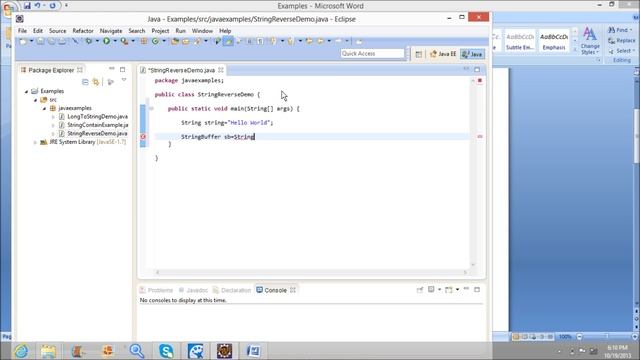Open the Navigate menu

[x=111, y=31]
